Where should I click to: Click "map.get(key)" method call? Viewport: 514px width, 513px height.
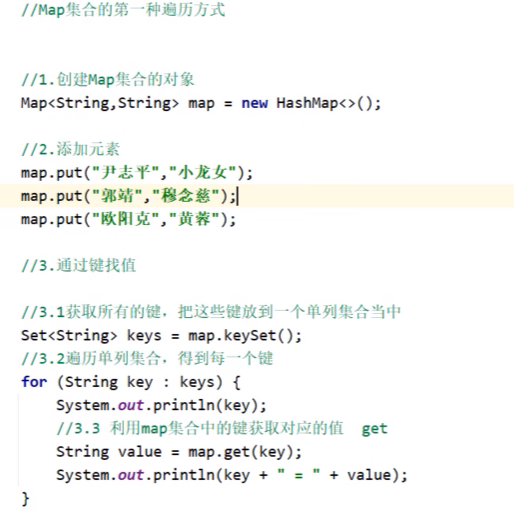point(241,452)
